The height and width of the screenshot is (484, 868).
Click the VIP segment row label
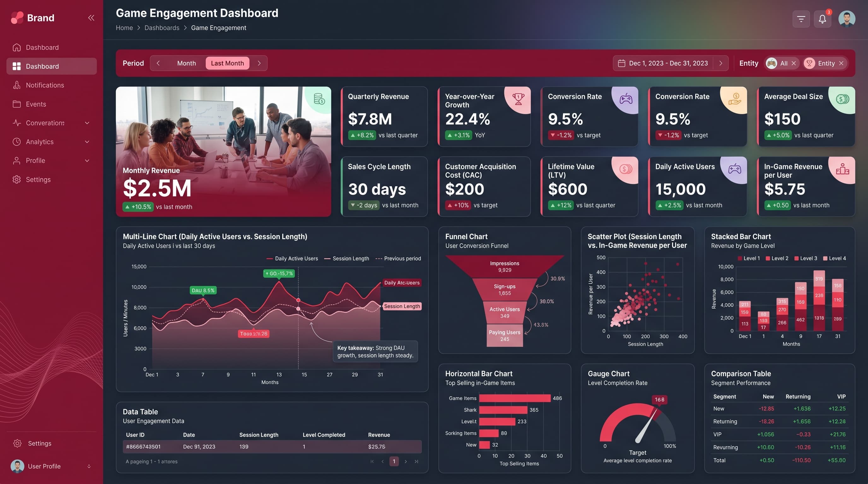[x=717, y=434]
